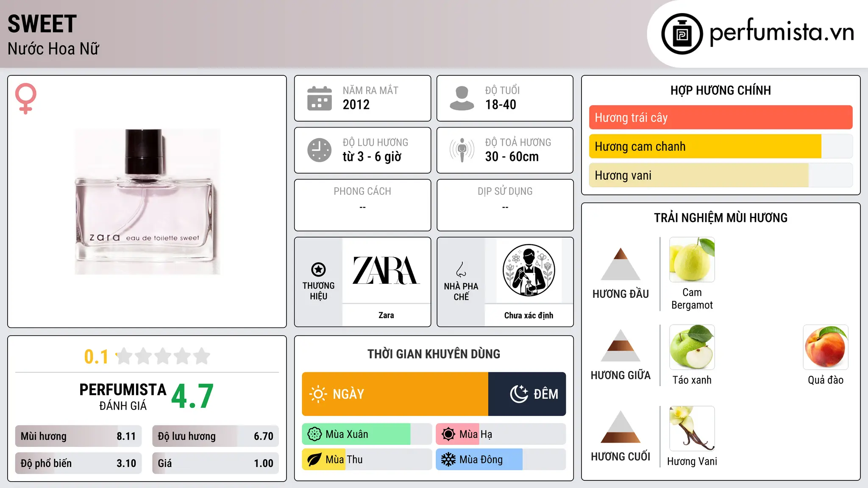Click the sillage icon beside Độ toả hương
Screen dimensions: 868x488
click(462, 150)
